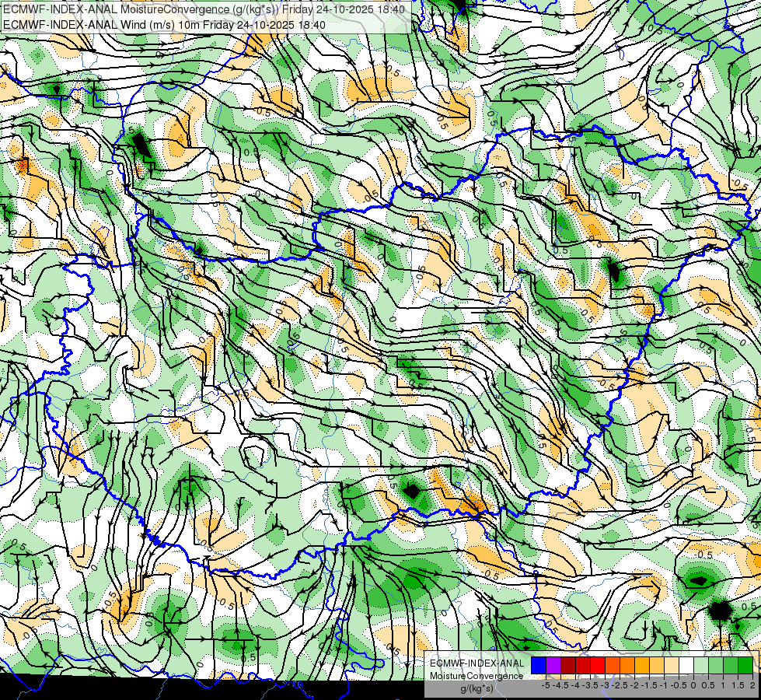
Task: Select the white legend swatch near 0
Action: pyautogui.click(x=686, y=666)
